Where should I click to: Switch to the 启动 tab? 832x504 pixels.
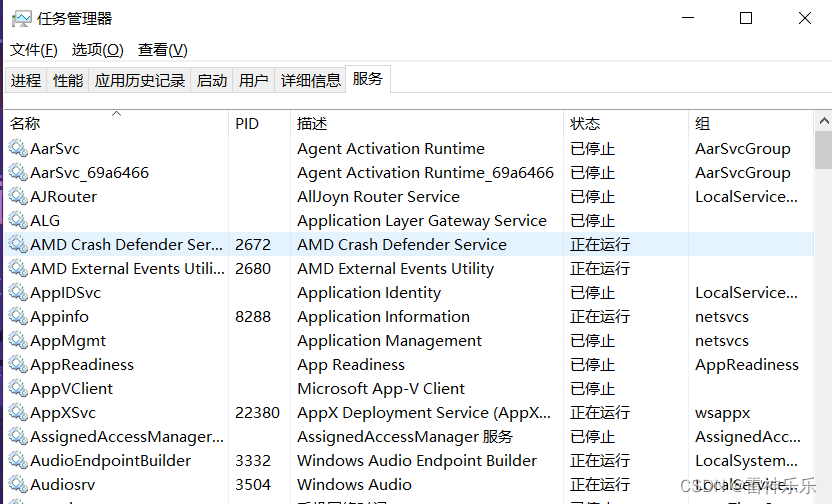click(212, 80)
